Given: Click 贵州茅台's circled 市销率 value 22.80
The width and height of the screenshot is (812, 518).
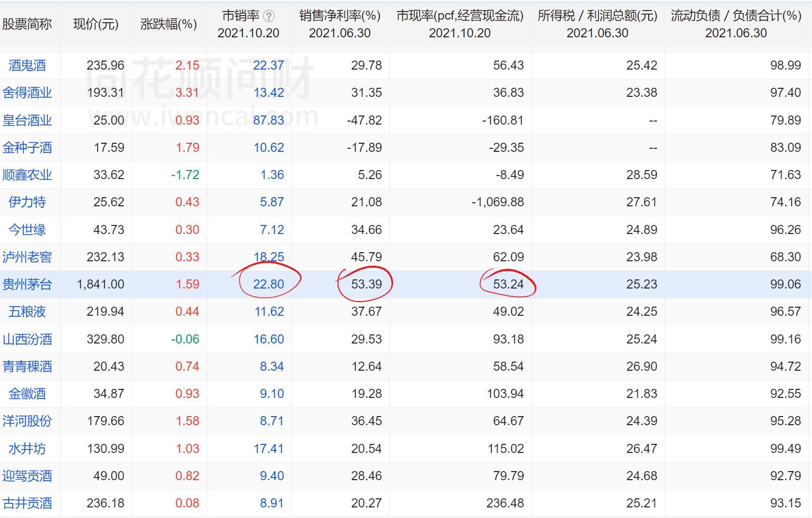Looking at the screenshot, I should 270,284.
